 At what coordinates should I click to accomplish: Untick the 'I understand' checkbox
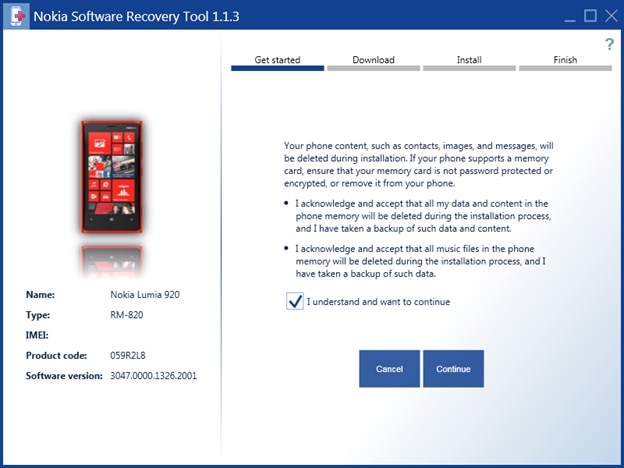coord(295,301)
